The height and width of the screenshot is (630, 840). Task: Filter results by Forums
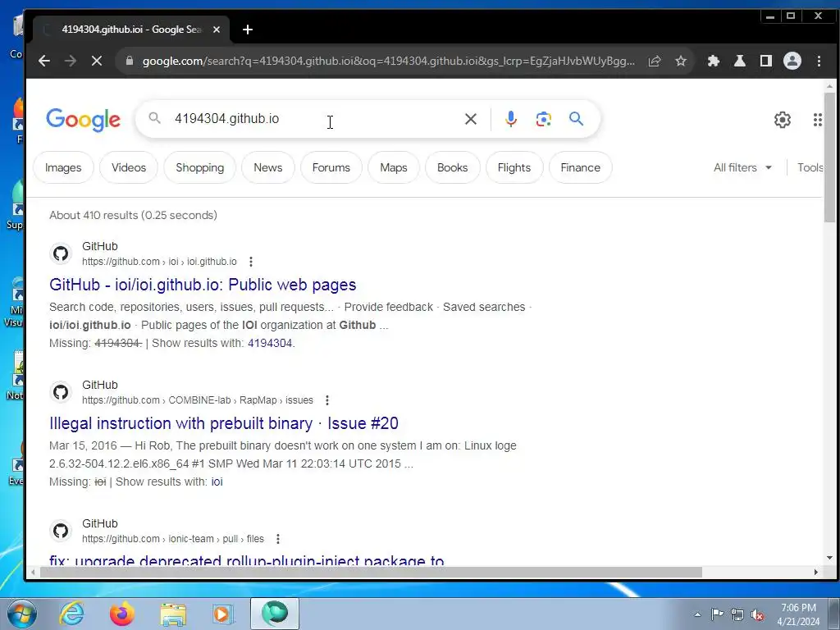tap(331, 167)
